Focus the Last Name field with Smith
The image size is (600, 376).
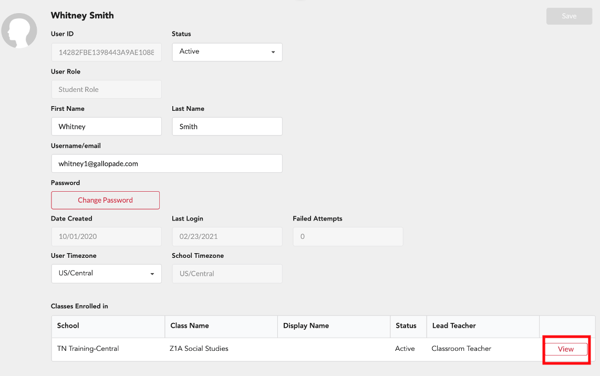227,127
